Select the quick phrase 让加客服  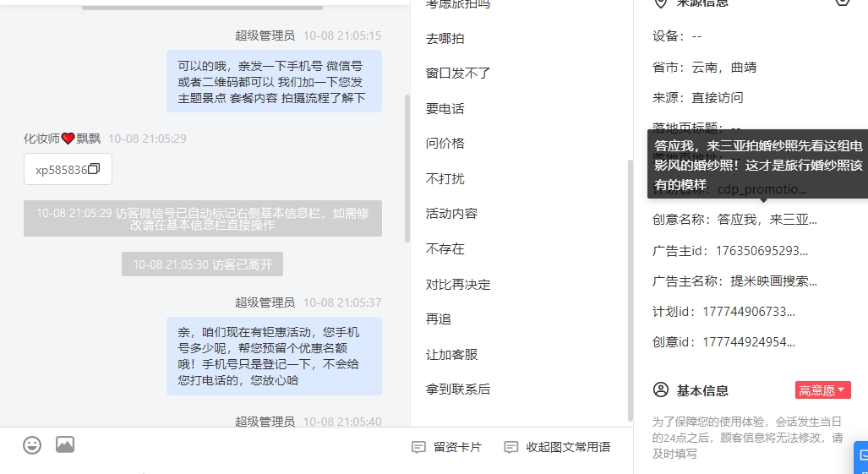(x=451, y=355)
